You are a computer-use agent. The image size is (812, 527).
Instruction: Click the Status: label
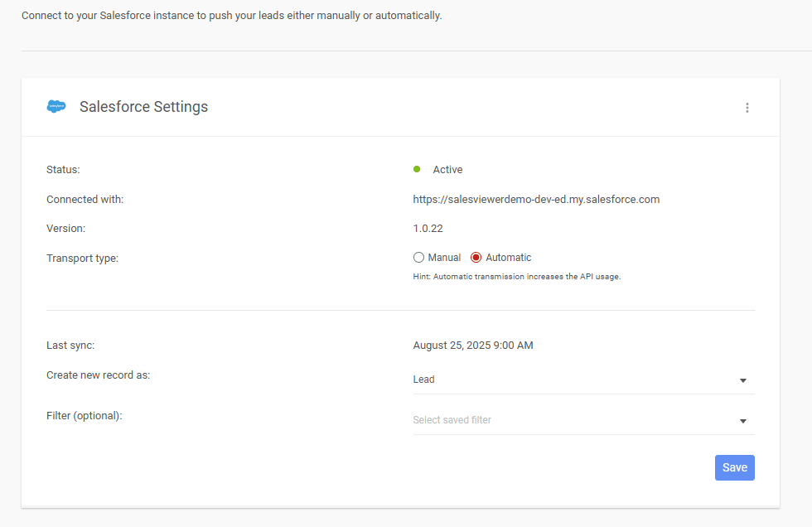pos(63,169)
